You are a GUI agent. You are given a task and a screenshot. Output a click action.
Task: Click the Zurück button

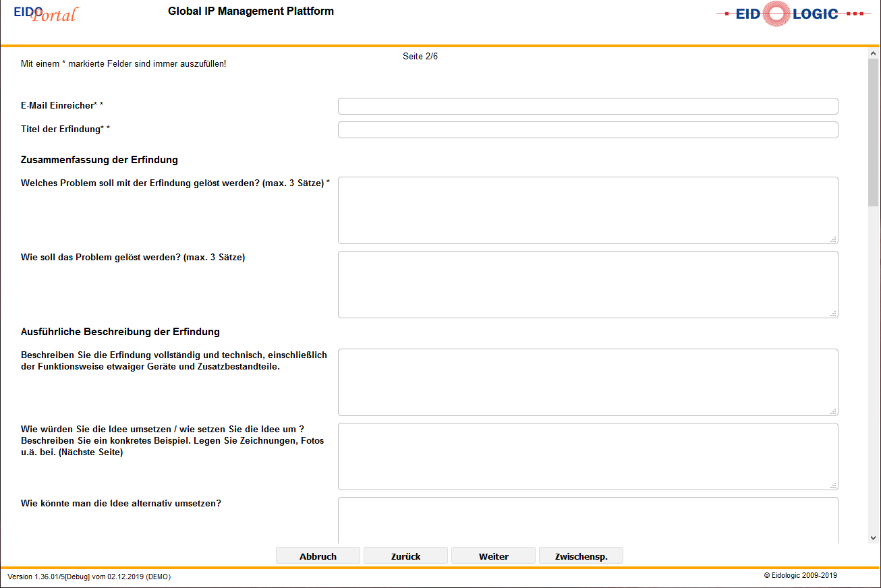405,556
